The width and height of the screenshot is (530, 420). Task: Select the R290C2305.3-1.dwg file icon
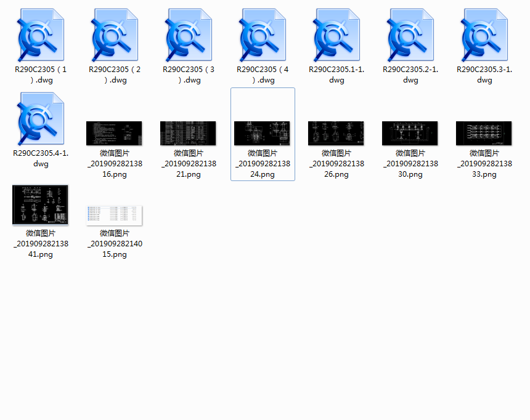tap(485, 35)
